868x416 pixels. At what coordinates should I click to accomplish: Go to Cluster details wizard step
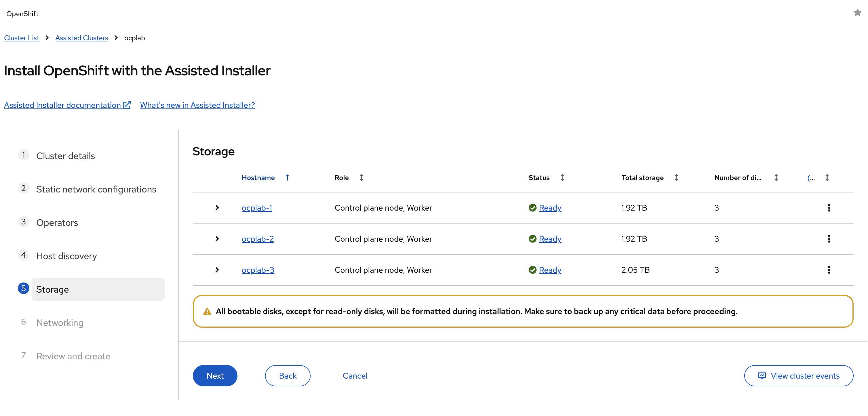pyautogui.click(x=65, y=156)
